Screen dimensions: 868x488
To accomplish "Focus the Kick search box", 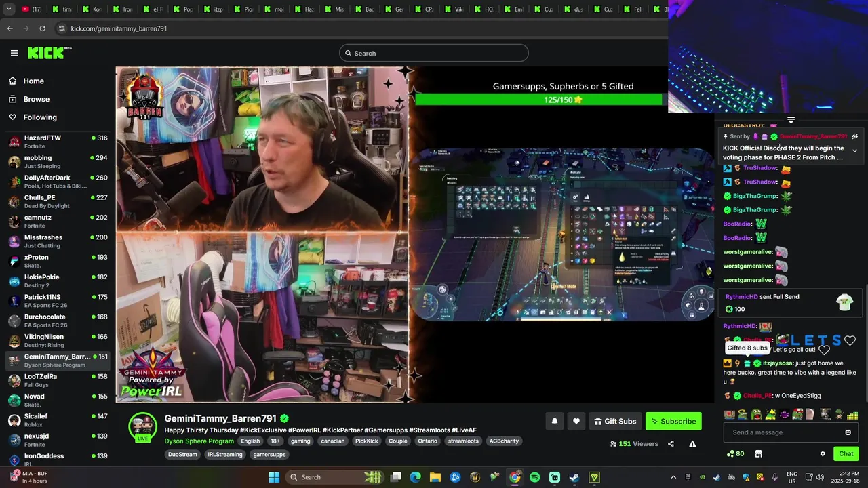I will pyautogui.click(x=434, y=53).
